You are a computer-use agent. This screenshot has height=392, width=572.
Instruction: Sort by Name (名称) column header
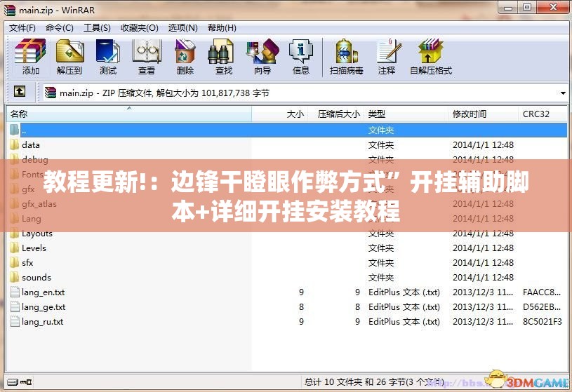(129, 114)
